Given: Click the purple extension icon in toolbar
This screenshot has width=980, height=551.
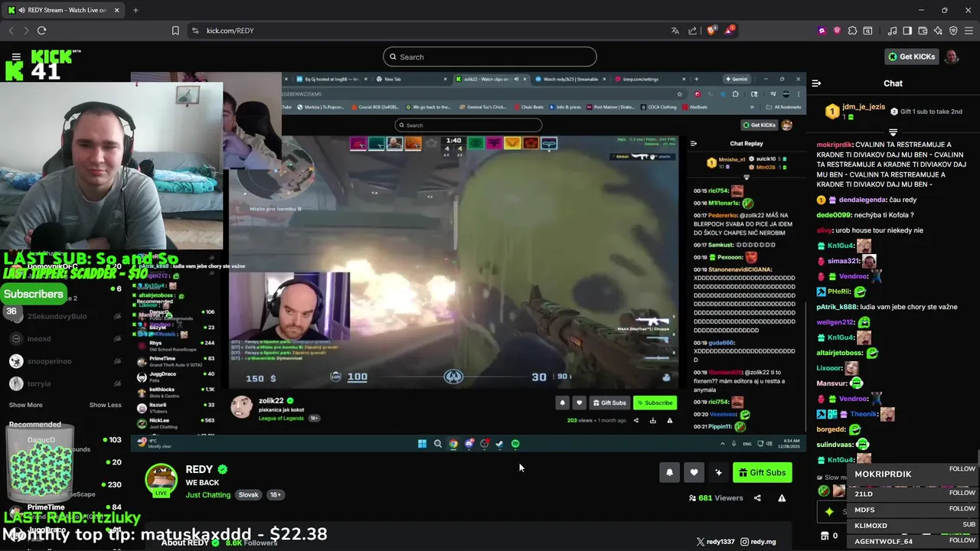Looking at the screenshot, I should [x=822, y=31].
